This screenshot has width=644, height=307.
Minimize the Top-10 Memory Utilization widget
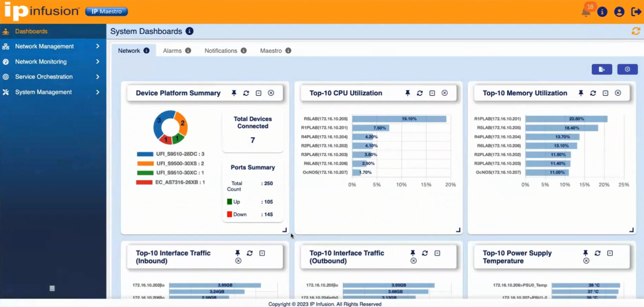pos(605,93)
